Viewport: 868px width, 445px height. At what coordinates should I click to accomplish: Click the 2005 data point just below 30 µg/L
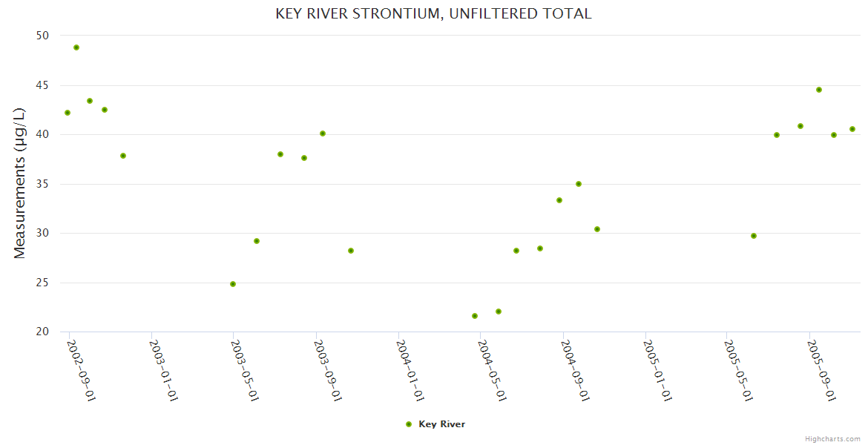tap(754, 236)
